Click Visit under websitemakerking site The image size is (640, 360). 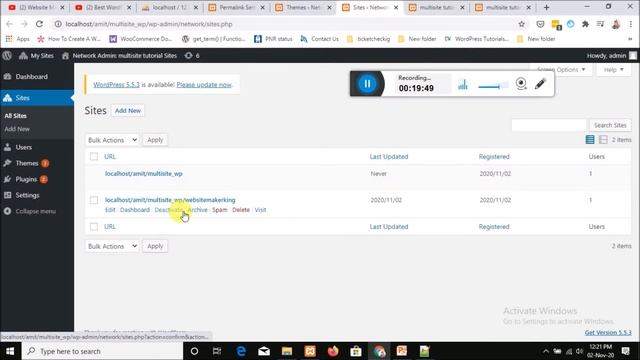point(260,210)
